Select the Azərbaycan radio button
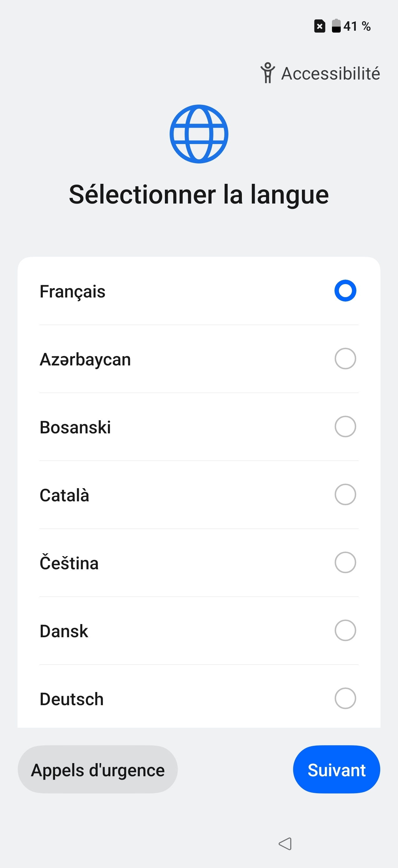398x868 pixels. [x=345, y=359]
